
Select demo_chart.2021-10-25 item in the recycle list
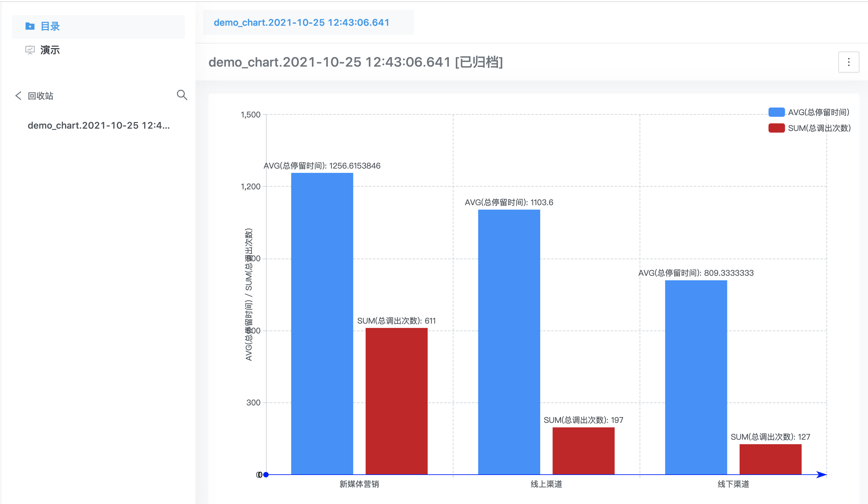[98, 125]
